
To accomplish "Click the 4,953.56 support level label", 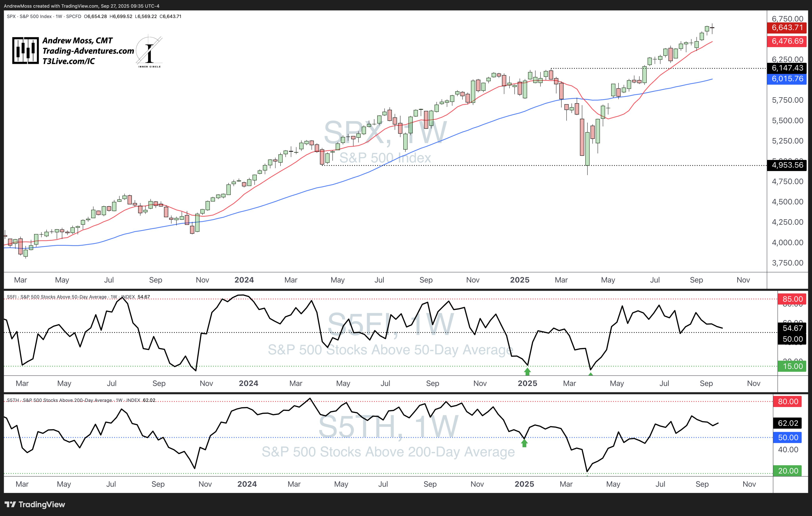I will click(x=787, y=165).
